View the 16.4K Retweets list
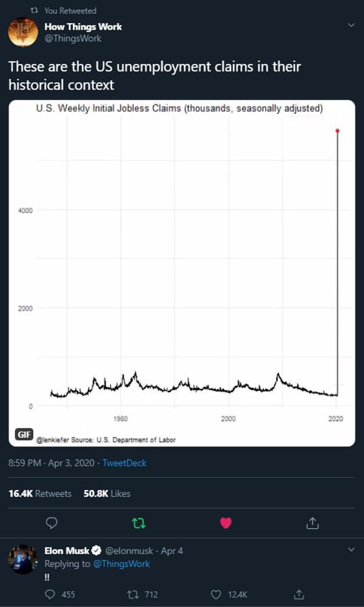Image resolution: width=364 pixels, height=607 pixels. point(40,493)
